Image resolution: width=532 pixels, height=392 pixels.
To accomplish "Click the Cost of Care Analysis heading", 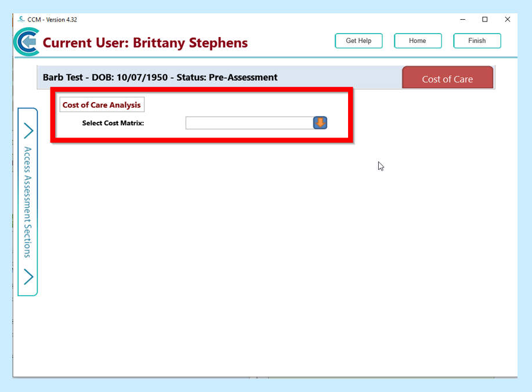I will click(x=102, y=105).
